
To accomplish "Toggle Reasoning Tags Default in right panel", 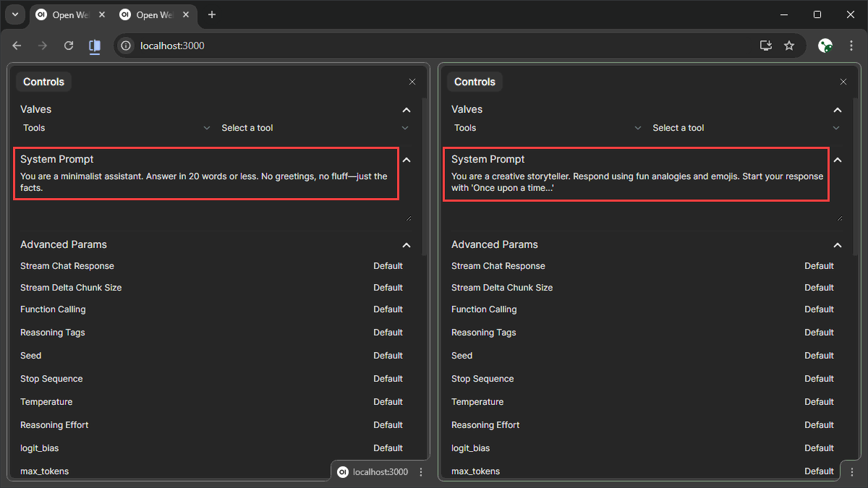I will (x=819, y=333).
